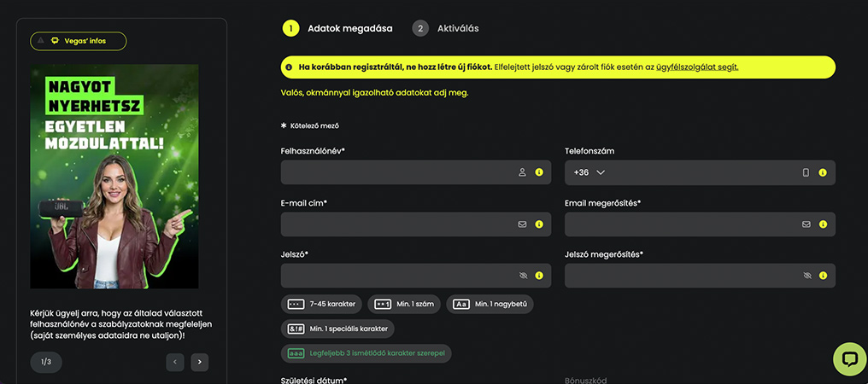Click the info icon in E-mail cím field
Screen dimensions: 868x384
[539, 224]
